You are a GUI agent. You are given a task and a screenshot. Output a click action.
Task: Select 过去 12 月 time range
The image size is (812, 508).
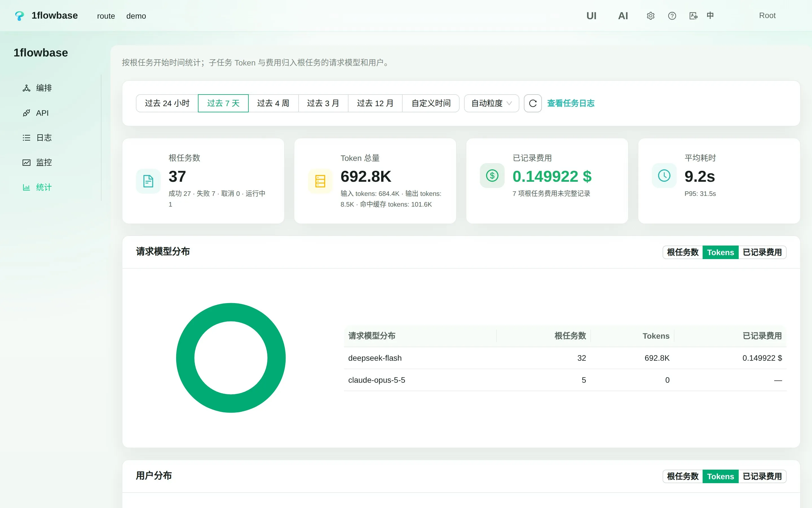pyautogui.click(x=375, y=103)
